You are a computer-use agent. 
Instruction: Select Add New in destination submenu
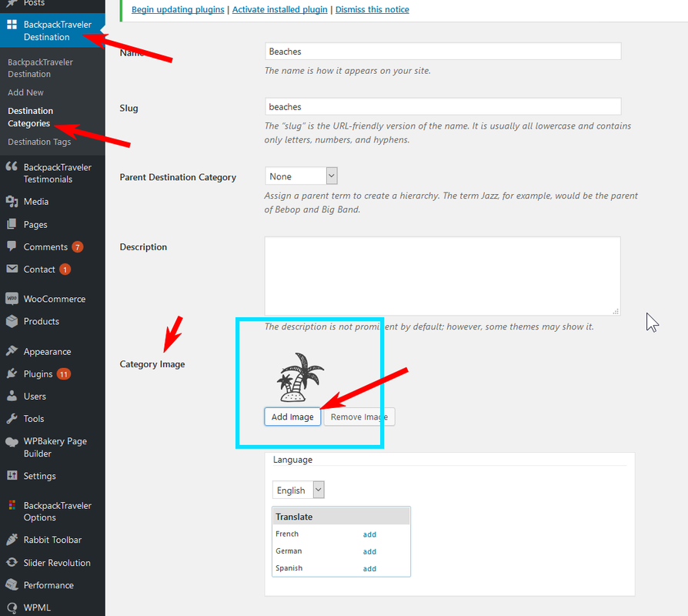point(25,92)
